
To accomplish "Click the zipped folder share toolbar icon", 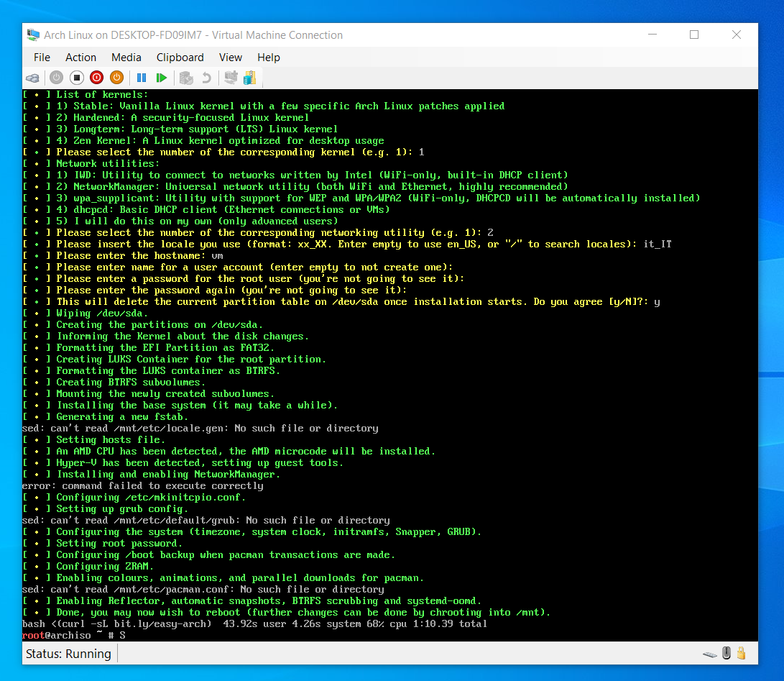I will pos(249,78).
